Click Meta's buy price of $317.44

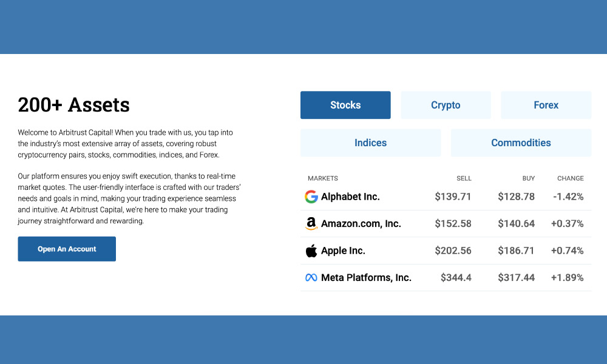(516, 277)
